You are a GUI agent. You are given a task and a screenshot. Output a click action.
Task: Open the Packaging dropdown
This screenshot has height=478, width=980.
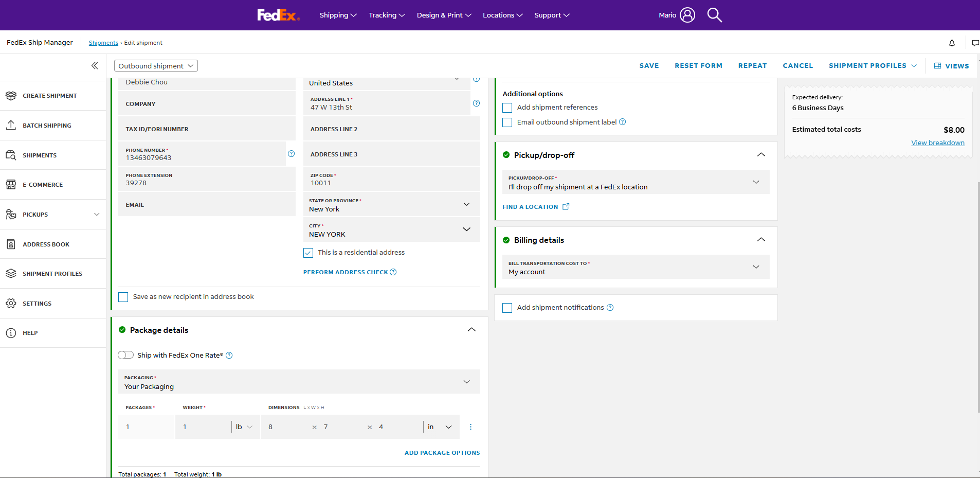coord(299,382)
